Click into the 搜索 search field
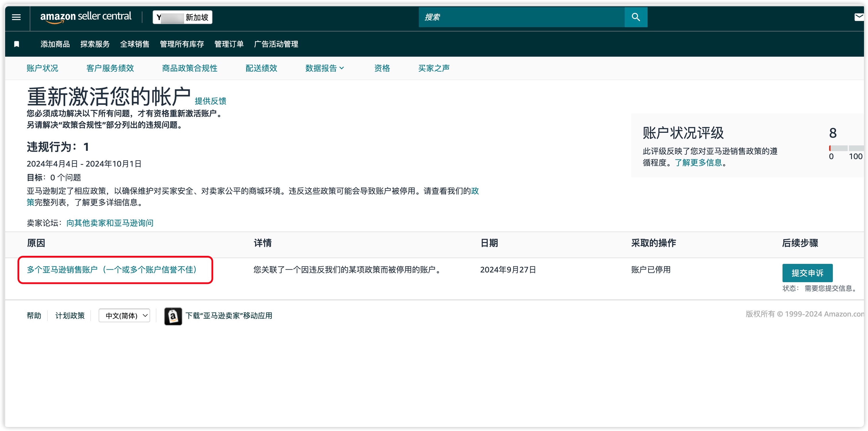The image size is (868, 431). pos(521,17)
